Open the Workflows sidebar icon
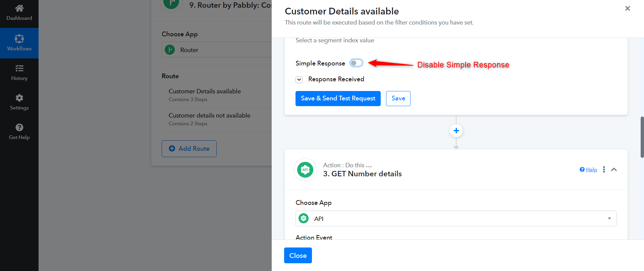The width and height of the screenshot is (644, 271). point(19,39)
